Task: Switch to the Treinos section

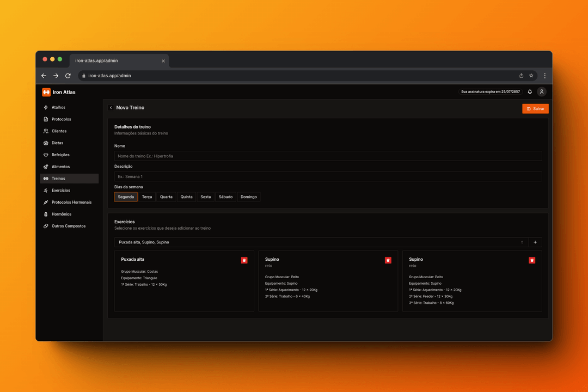Action: coord(58,178)
